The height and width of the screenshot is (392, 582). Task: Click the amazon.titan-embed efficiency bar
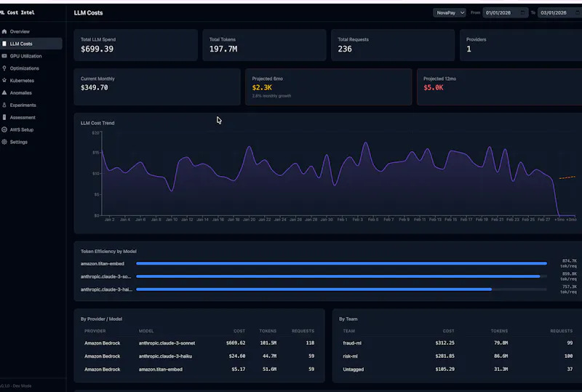(x=341, y=263)
